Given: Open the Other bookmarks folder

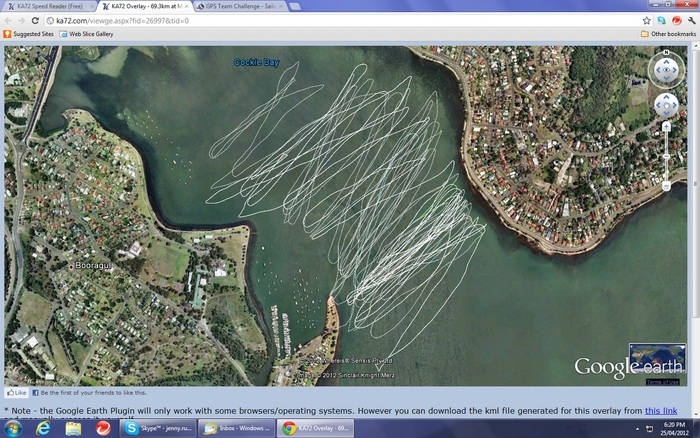Looking at the screenshot, I should (x=668, y=34).
